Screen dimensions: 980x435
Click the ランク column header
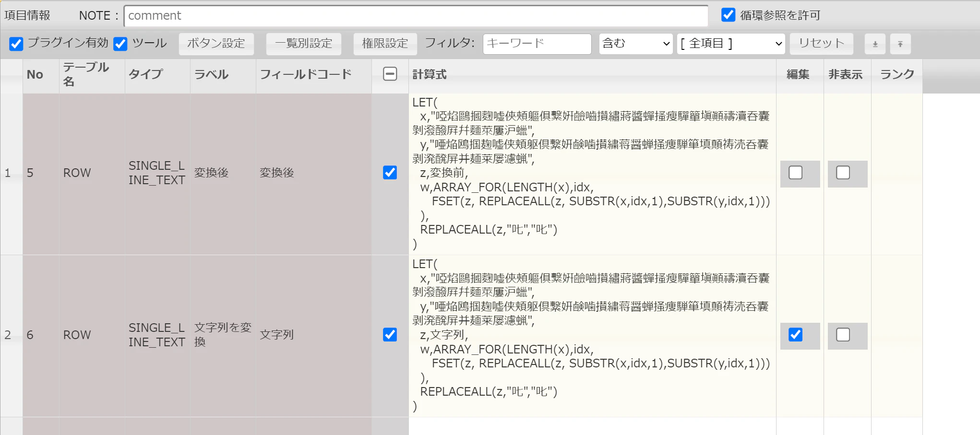pos(897,76)
